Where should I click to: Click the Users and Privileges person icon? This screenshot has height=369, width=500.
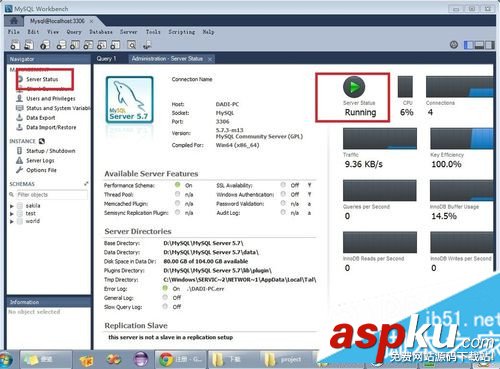point(20,98)
